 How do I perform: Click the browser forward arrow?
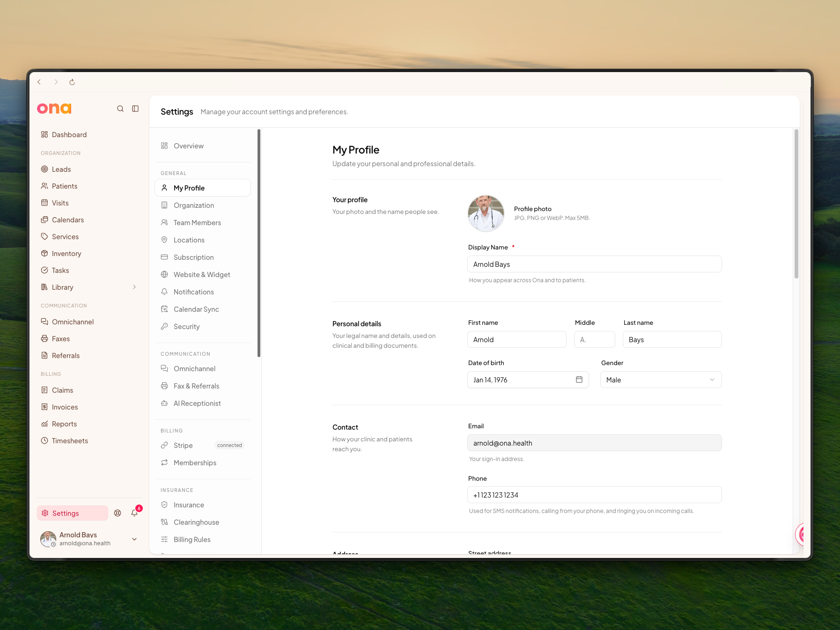click(56, 82)
